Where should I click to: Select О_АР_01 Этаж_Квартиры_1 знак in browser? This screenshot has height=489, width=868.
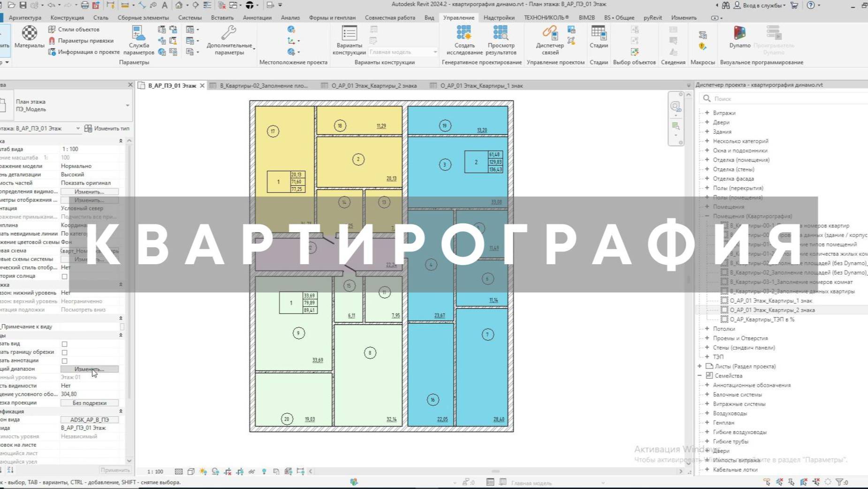click(x=770, y=300)
